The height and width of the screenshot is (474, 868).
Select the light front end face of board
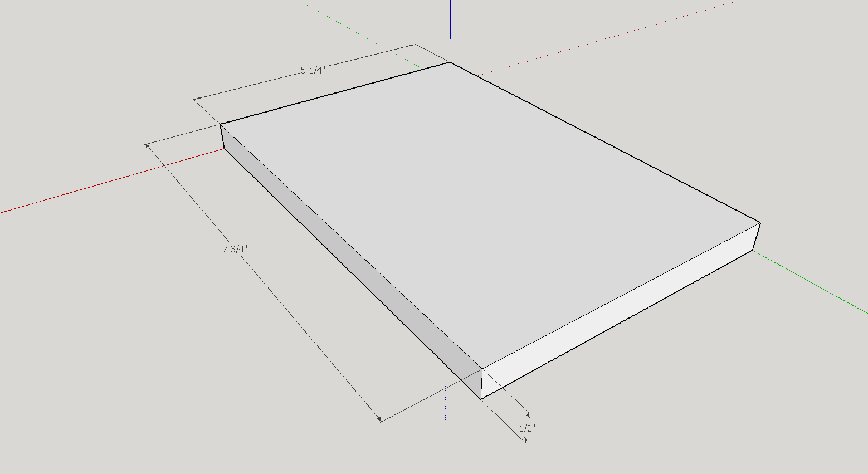618,312
